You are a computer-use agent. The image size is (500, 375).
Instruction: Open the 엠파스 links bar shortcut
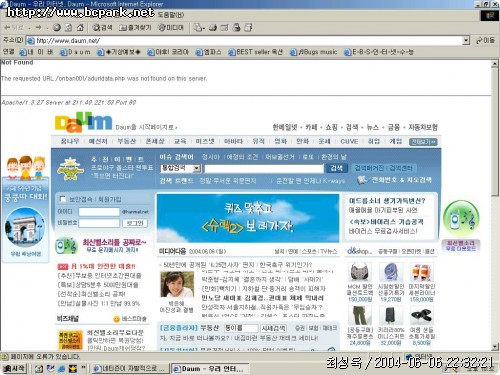[x=209, y=52]
